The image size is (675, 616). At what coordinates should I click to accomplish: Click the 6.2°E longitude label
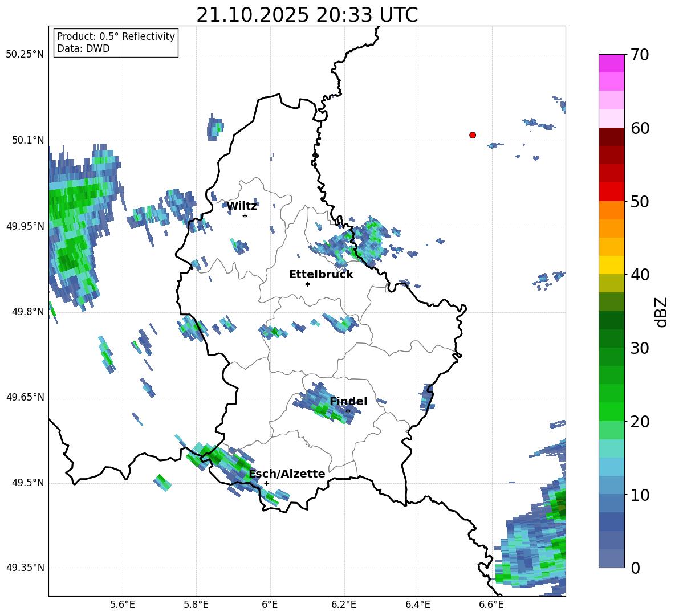pos(344,605)
